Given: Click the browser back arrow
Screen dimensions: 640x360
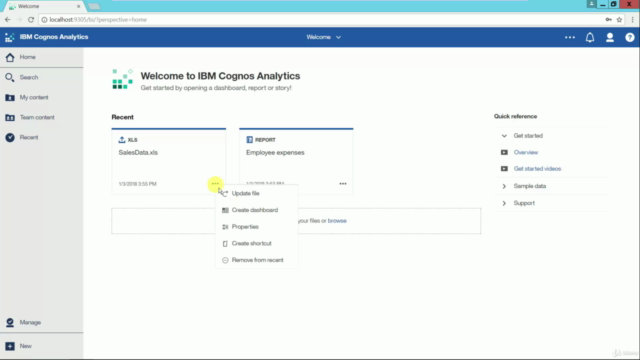Looking at the screenshot, I should coord(8,20).
